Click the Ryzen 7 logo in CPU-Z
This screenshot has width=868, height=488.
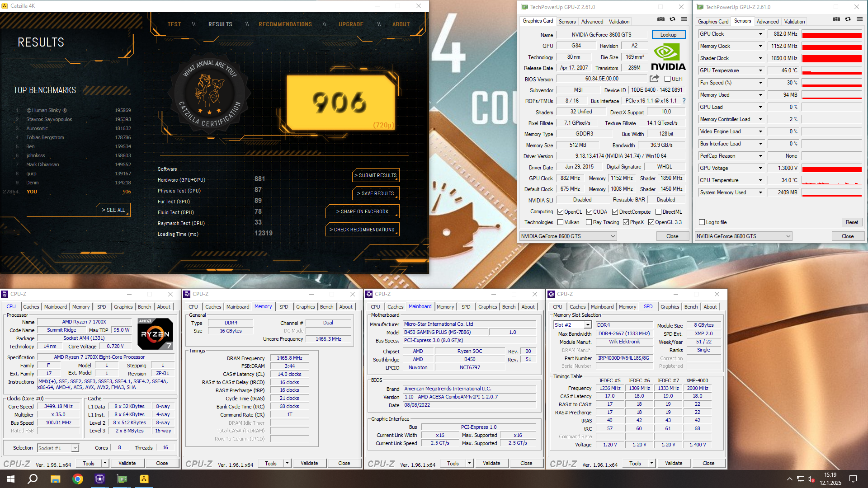pos(155,334)
